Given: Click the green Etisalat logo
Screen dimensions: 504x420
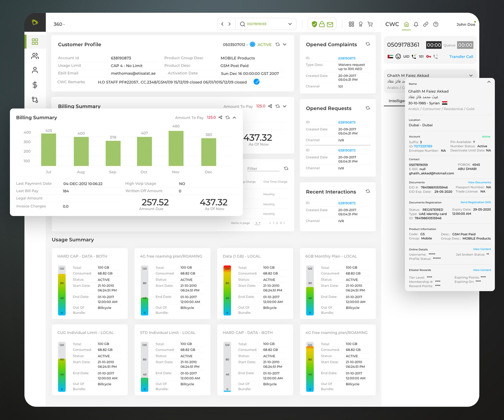Looking at the screenshot, I should click(x=35, y=22).
